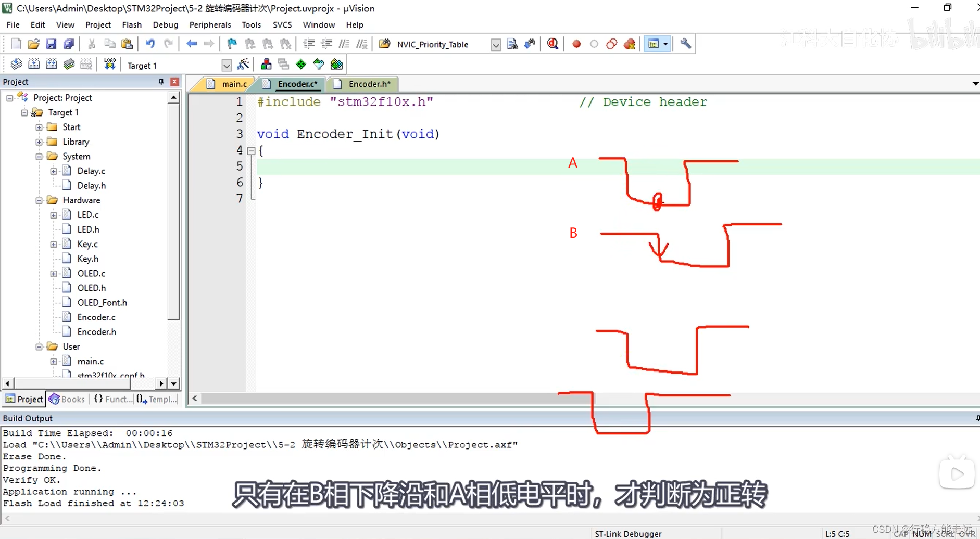This screenshot has height=539, width=980.
Task: Expand the OLED.c dependencies
Action: pyautogui.click(x=54, y=274)
